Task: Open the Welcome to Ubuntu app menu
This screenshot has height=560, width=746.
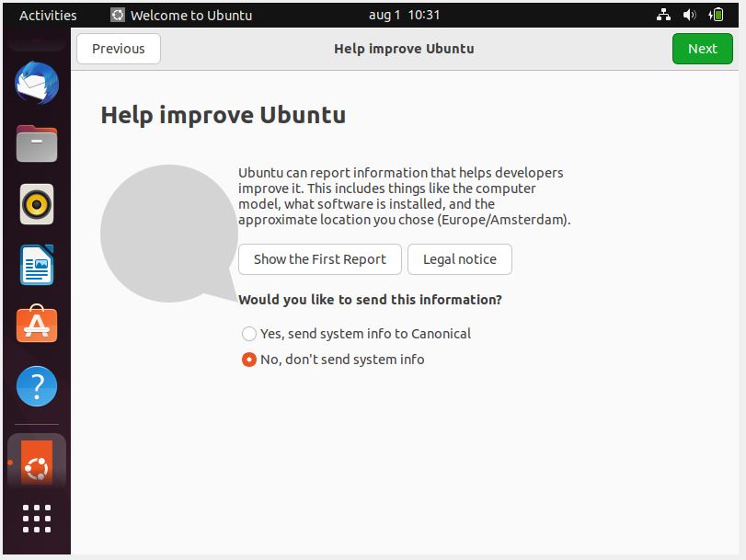Action: [x=181, y=15]
